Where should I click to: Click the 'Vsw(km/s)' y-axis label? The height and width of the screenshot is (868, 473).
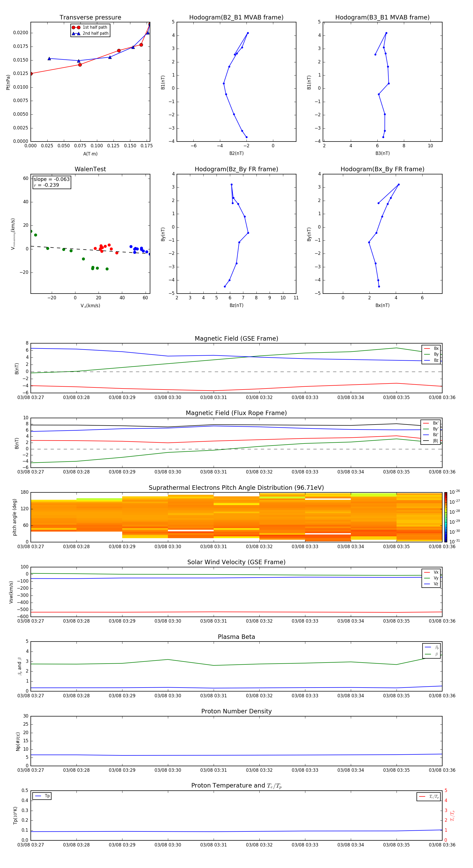point(11,592)
